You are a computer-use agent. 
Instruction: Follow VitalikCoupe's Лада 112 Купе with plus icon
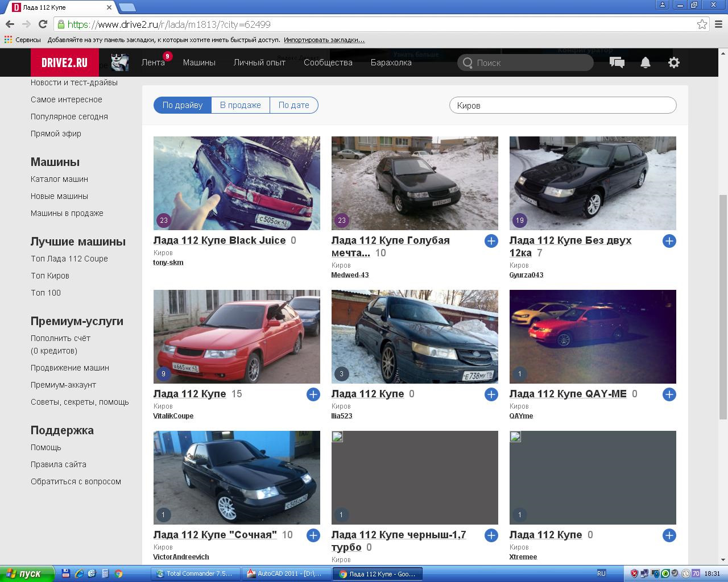(x=313, y=394)
